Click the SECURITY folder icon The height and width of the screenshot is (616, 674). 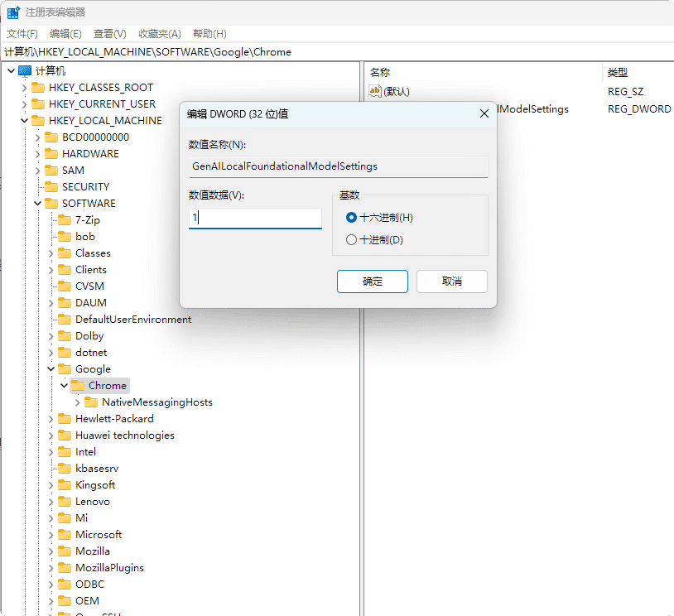click(x=51, y=187)
